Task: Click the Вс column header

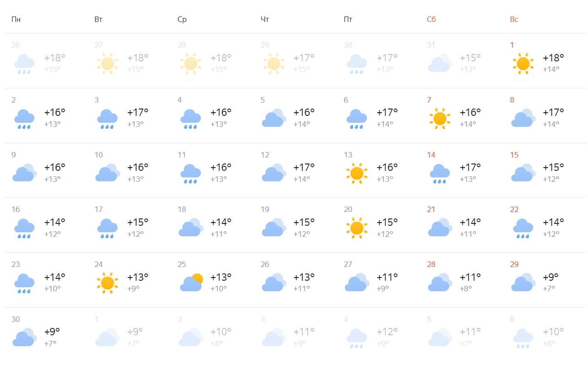Action: 514,19
